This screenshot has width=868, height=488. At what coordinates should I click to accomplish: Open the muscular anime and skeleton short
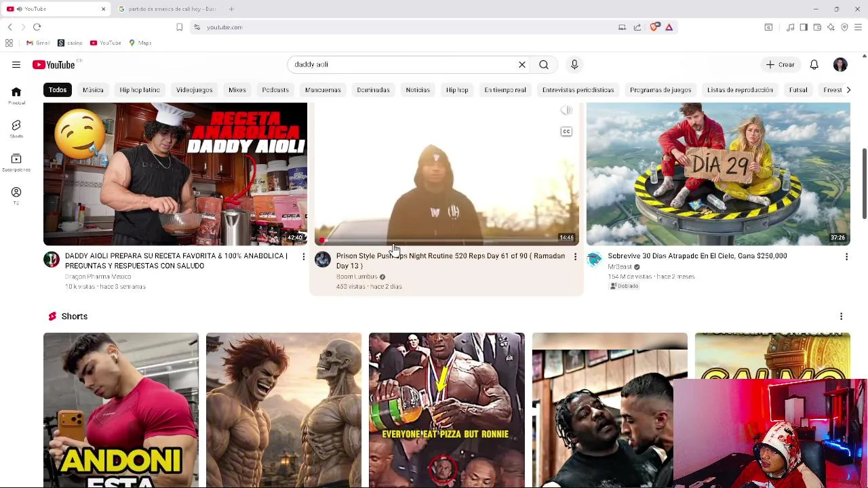284,410
